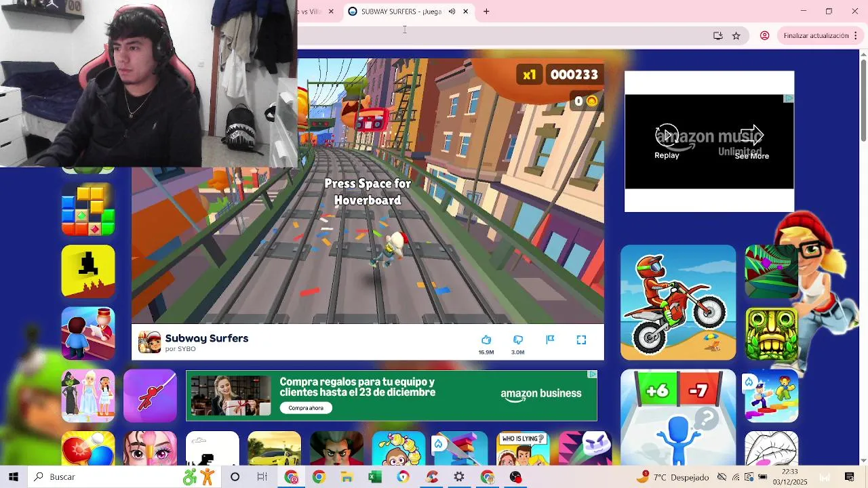Open the AdChoices icon on Amazon Music ad

(789, 99)
